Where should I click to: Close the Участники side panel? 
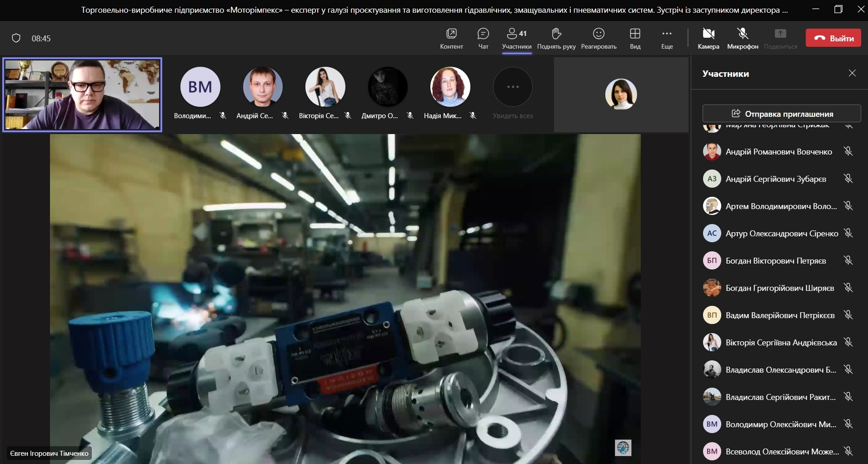coord(852,73)
